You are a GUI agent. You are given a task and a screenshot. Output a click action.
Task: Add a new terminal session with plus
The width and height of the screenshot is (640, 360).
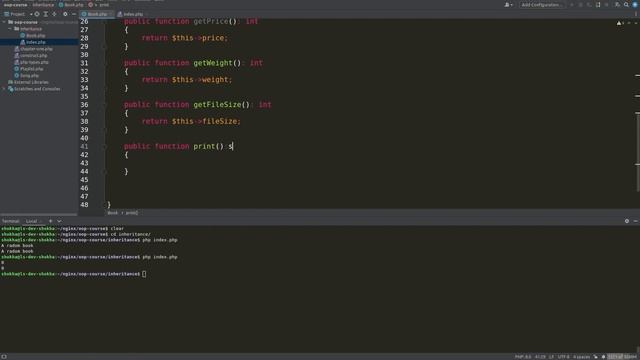click(51, 221)
